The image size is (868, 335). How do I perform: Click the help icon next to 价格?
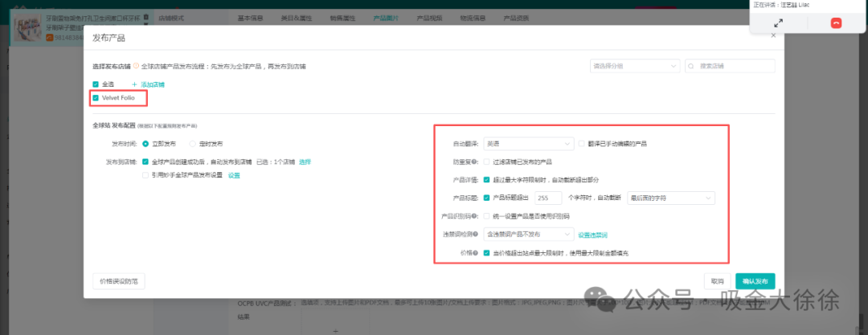click(x=477, y=252)
